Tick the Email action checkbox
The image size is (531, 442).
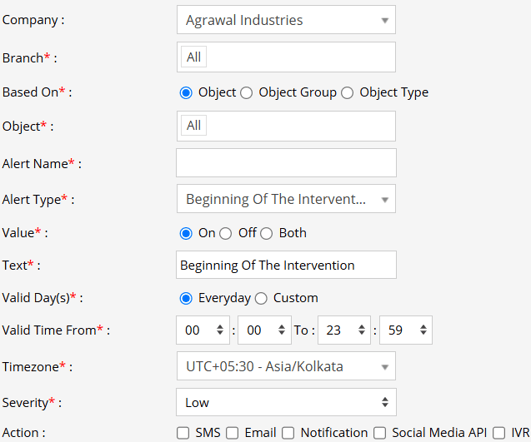232,433
